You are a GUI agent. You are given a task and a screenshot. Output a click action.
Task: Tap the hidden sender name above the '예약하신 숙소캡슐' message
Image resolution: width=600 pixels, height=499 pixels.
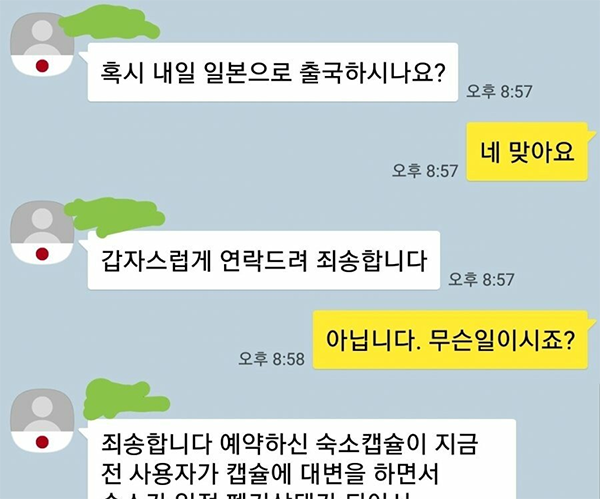point(126,398)
